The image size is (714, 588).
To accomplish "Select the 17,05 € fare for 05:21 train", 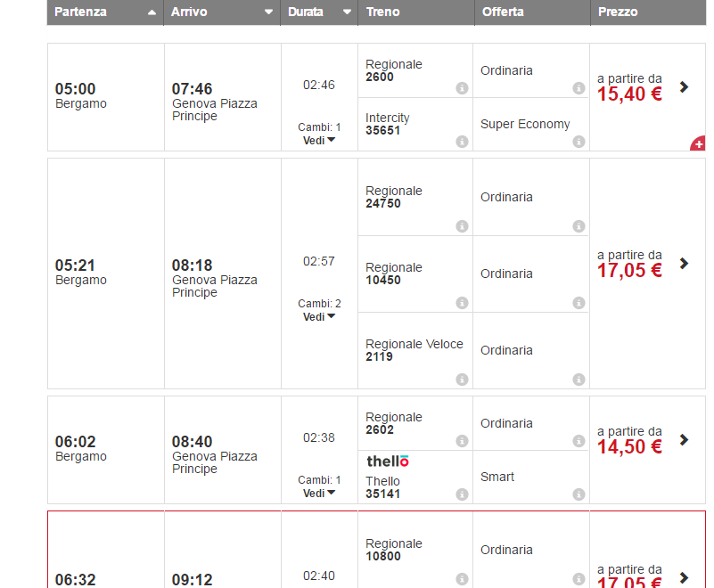I will (x=684, y=264).
